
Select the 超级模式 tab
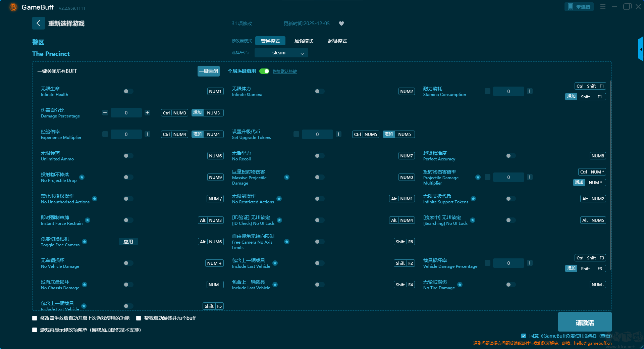pyautogui.click(x=337, y=41)
